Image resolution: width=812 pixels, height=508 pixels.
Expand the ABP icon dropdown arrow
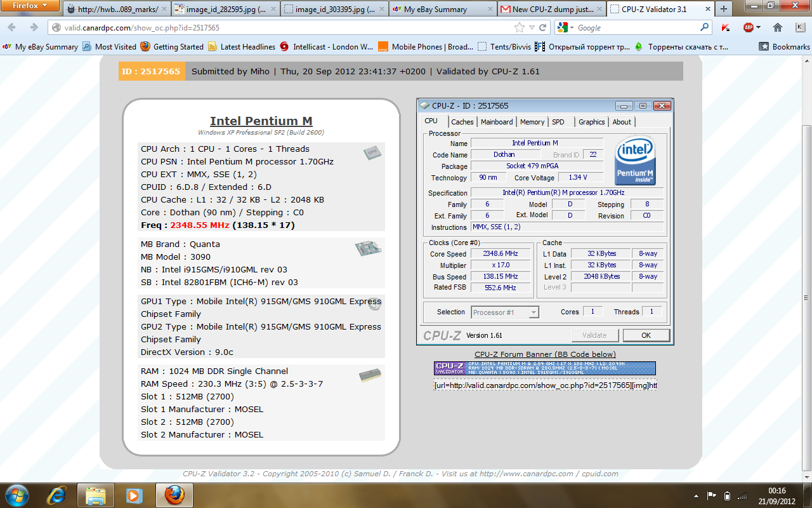[759, 27]
